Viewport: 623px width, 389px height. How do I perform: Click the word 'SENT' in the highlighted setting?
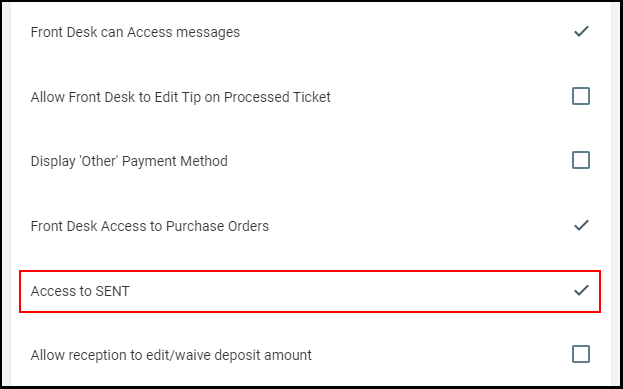[x=113, y=291]
